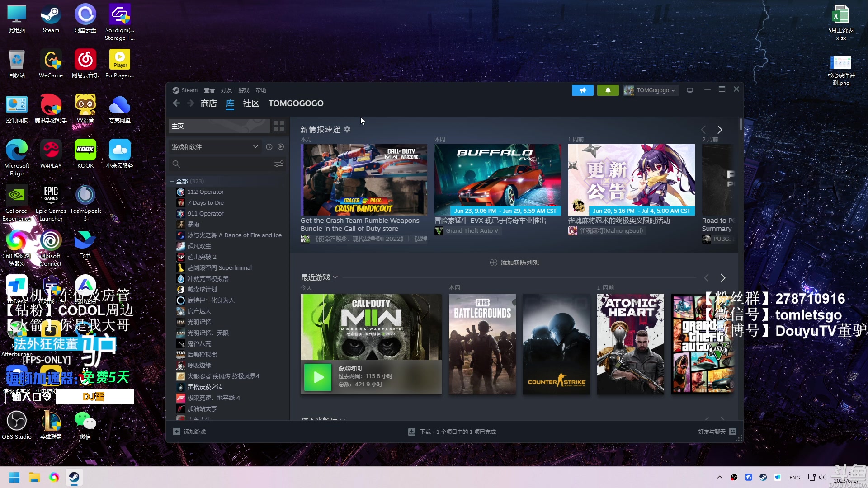The width and height of the screenshot is (868, 488).
Task: Select 霍格沃茨之遗 in the library list
Action: click(x=205, y=387)
